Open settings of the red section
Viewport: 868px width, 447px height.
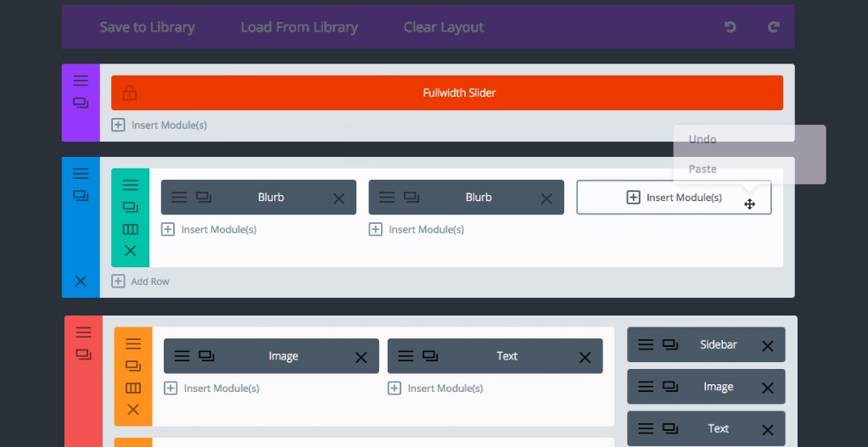click(x=84, y=332)
